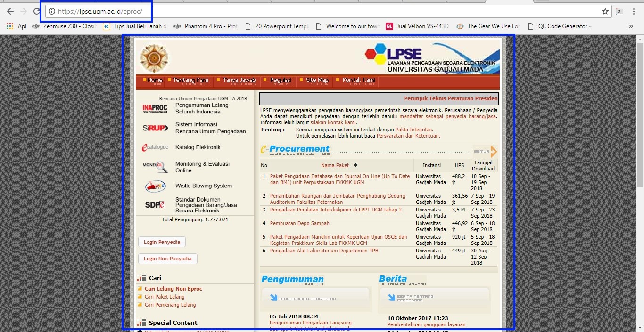Image resolution: width=644 pixels, height=332 pixels.
Task: Open the Tanya Jawab menu
Action: 239,81
